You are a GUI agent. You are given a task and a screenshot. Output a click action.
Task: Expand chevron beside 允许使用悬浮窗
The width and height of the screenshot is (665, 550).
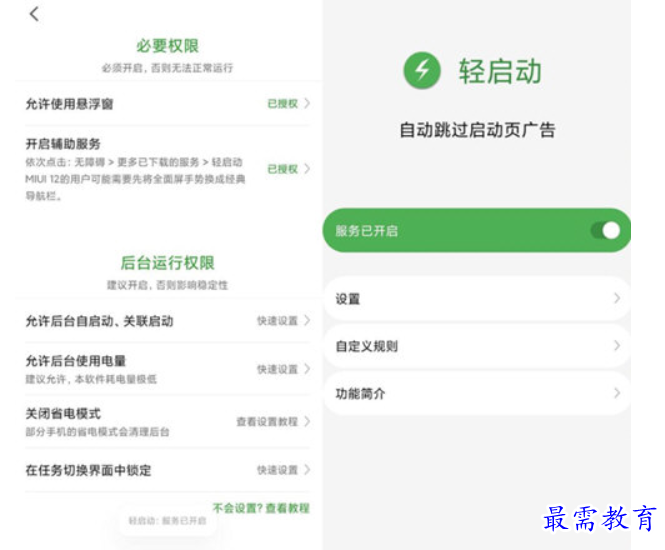click(x=307, y=103)
